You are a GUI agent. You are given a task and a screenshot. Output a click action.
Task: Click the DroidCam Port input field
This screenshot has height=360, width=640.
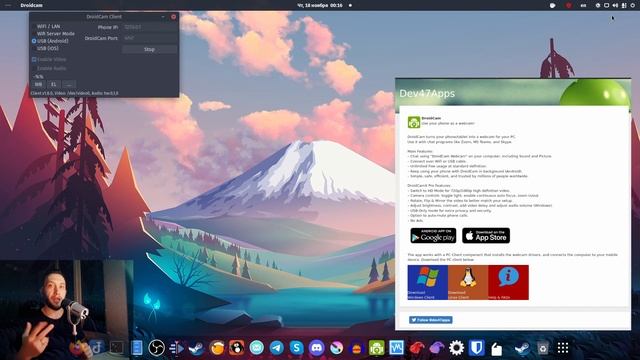coord(149,38)
